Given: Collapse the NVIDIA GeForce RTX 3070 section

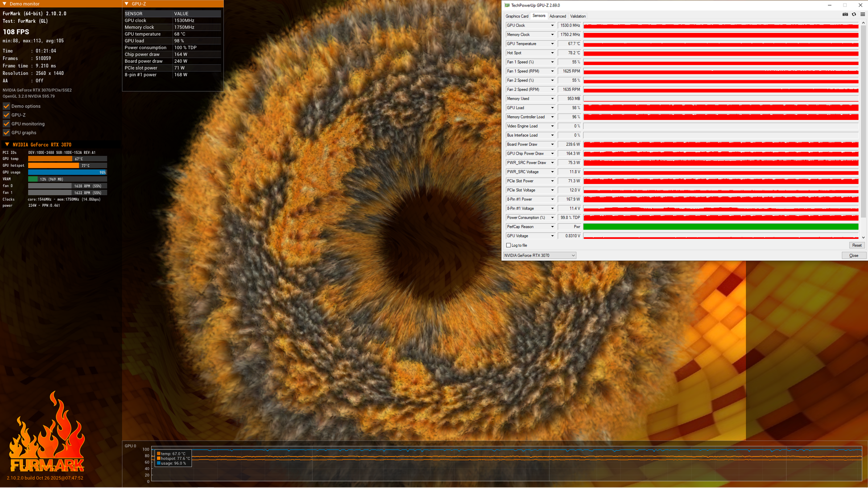Looking at the screenshot, I should coord(7,144).
